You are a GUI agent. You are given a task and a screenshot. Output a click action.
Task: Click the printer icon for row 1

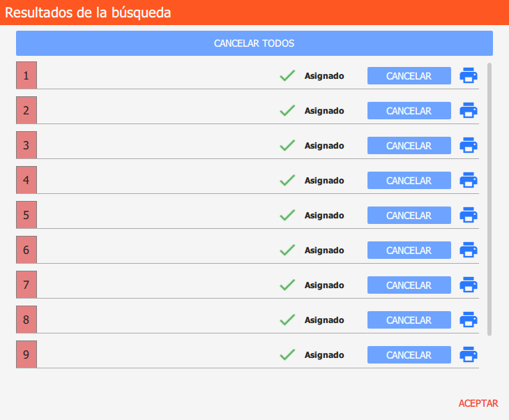tap(468, 75)
